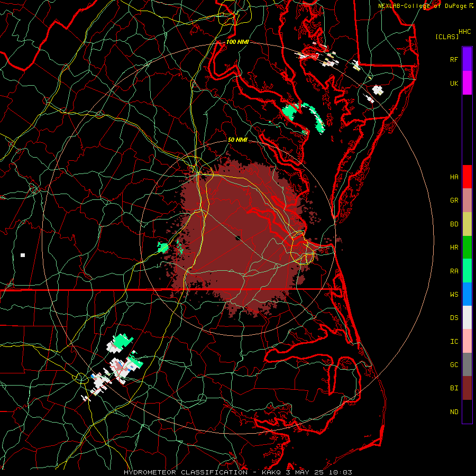The width and height of the screenshot is (476, 476).
Task: Click the '[CLAS]' units label
Action: (447, 36)
